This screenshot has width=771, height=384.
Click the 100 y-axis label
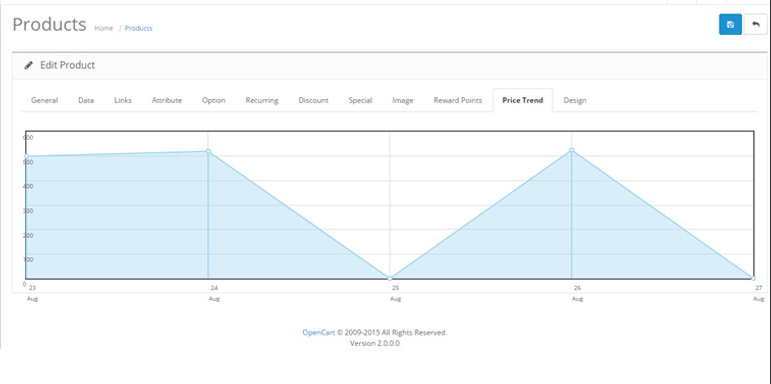click(x=28, y=260)
